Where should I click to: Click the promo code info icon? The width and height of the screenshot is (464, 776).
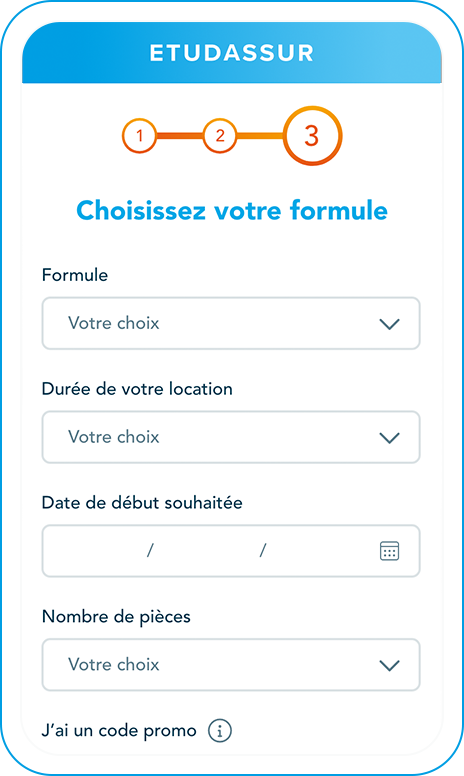(x=220, y=730)
